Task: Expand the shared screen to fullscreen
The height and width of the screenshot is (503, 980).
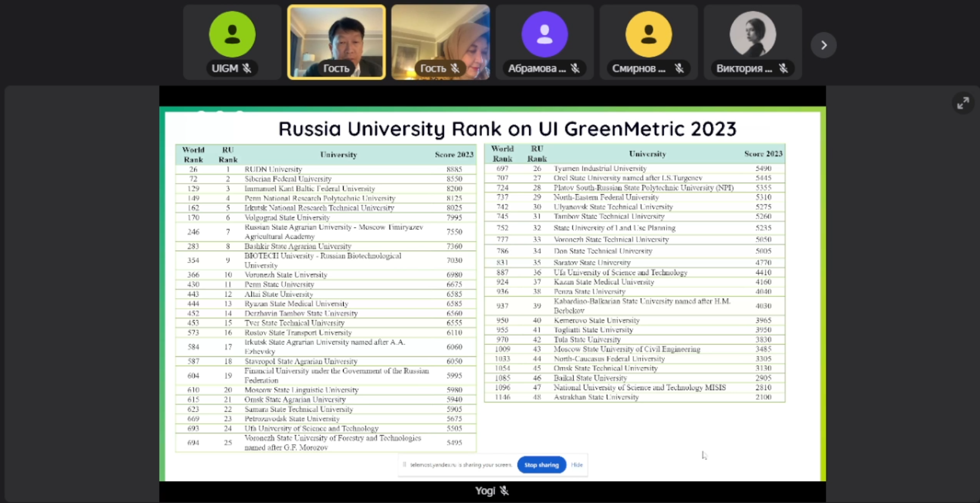Action: (963, 103)
